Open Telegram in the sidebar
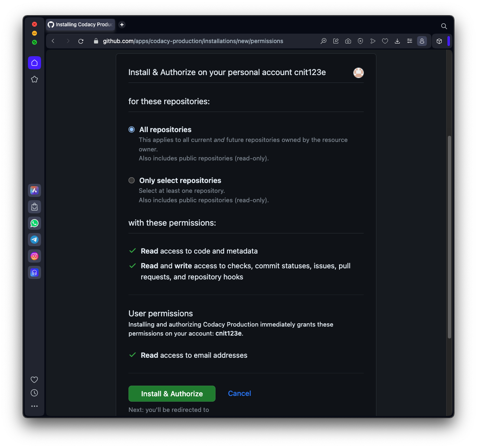This screenshot has width=477, height=448. [34, 240]
